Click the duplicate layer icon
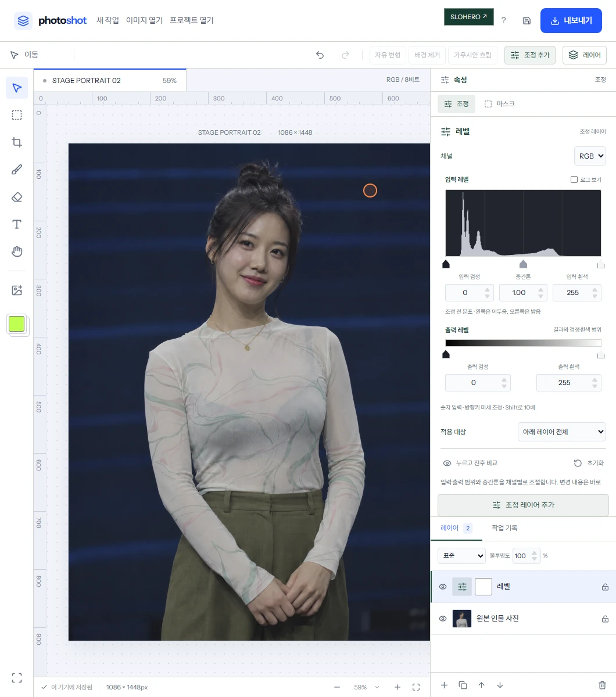The image size is (616, 697). 463,685
